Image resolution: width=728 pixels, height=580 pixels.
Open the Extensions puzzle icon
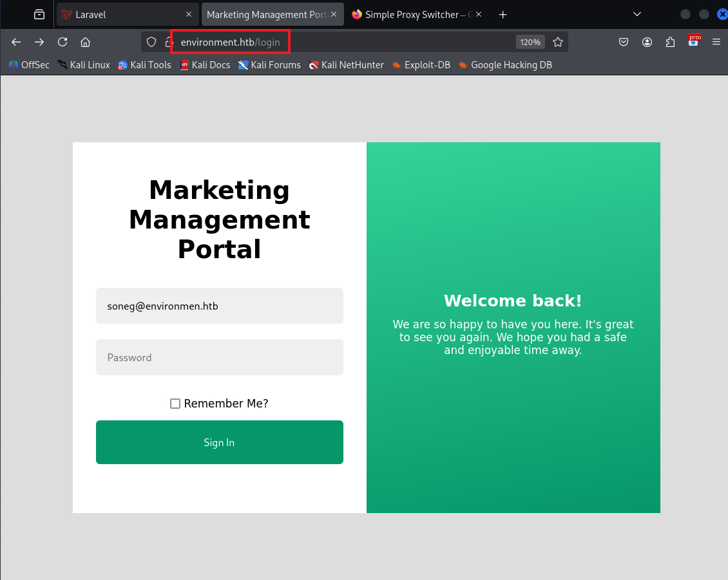pos(670,42)
